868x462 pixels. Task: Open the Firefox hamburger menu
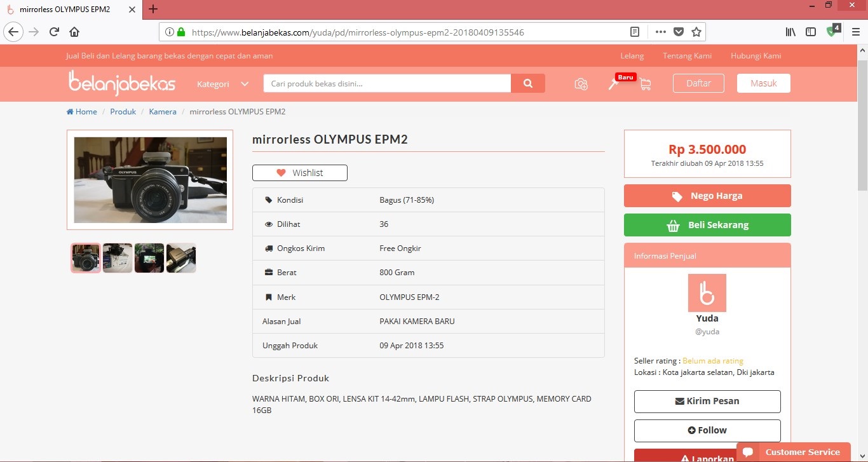coord(855,32)
